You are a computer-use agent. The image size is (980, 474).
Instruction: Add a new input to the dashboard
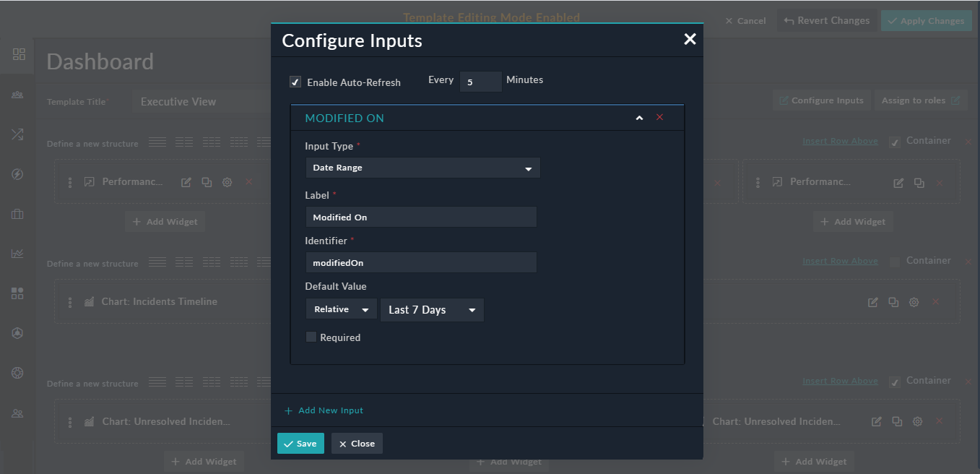(x=323, y=410)
